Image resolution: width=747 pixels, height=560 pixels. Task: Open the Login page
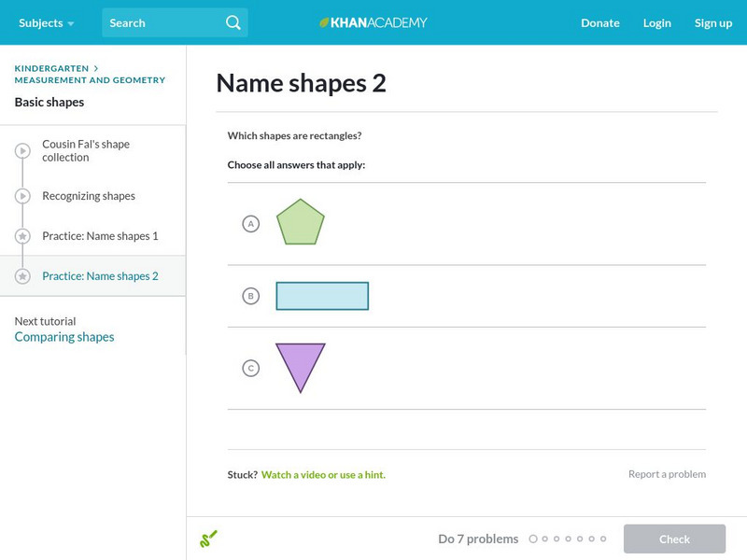coord(656,22)
